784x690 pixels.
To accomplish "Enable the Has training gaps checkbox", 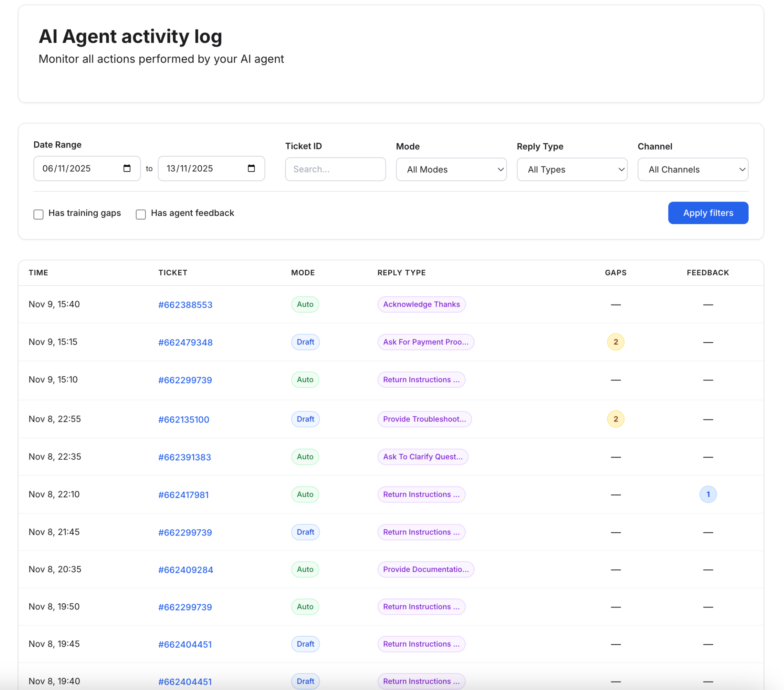I will tap(38, 214).
